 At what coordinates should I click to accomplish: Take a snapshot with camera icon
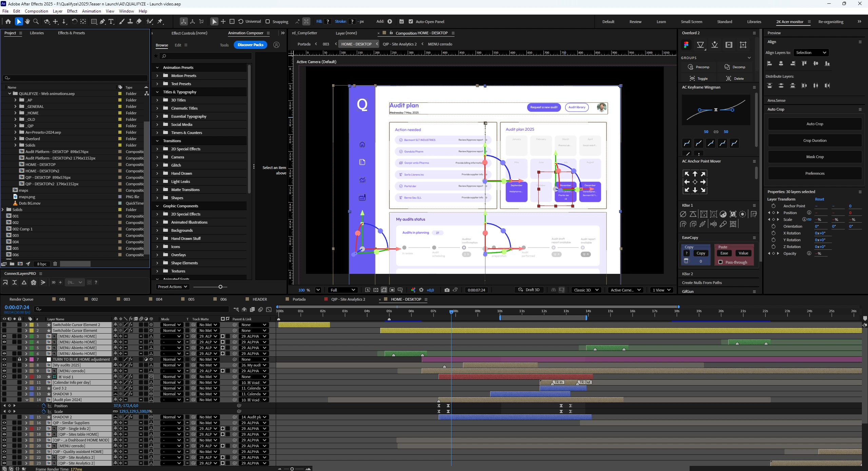pyautogui.click(x=447, y=290)
